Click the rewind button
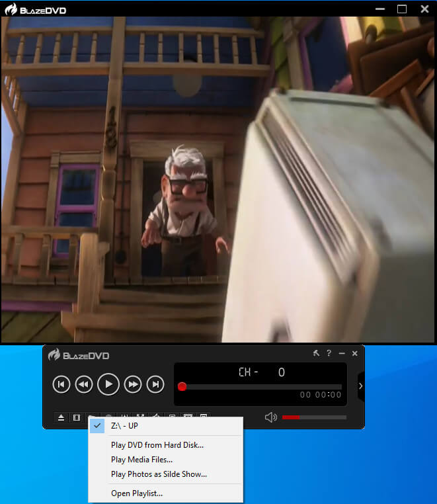Image resolution: width=437 pixels, height=504 pixels. coord(84,384)
